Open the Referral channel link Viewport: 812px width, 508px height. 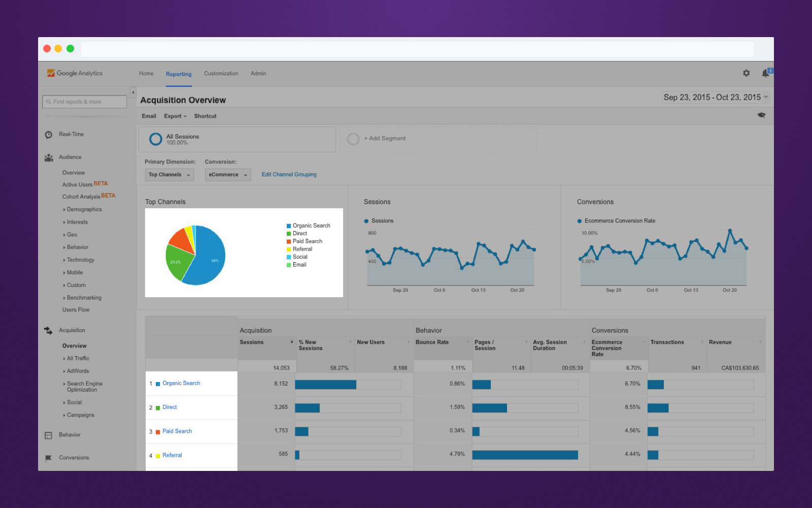172,456
